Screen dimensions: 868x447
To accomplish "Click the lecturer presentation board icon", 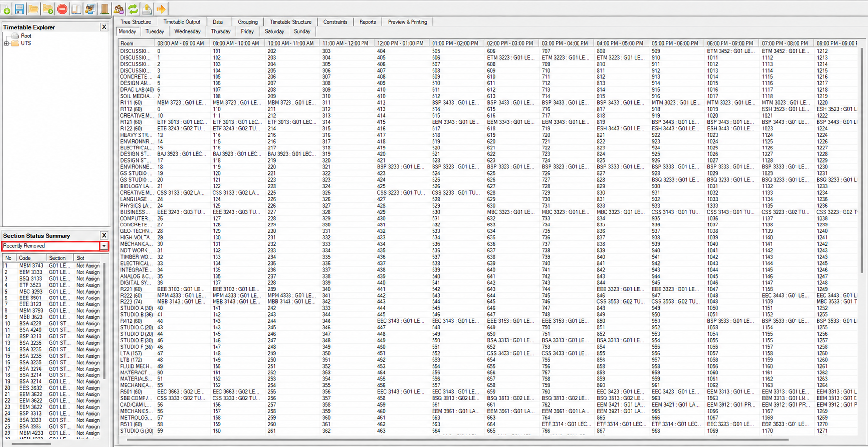I will [x=90, y=9].
